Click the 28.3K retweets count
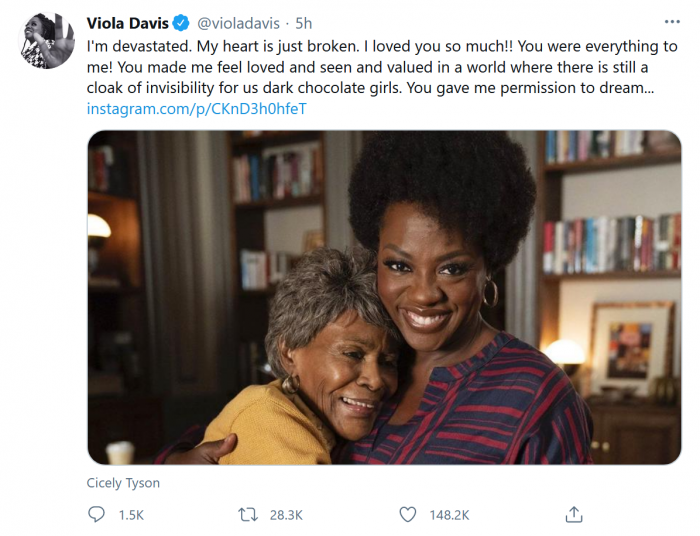The height and width of the screenshot is (536, 700). (x=287, y=514)
